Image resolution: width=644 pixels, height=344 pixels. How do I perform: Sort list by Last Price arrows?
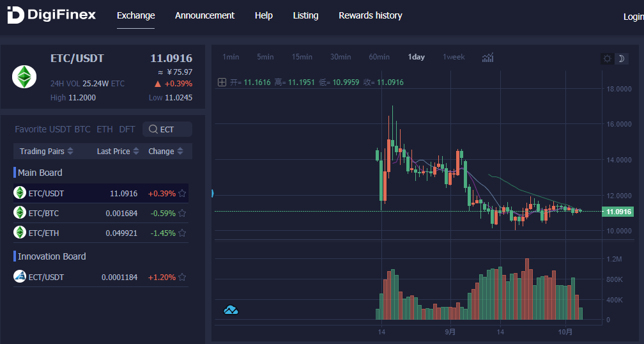click(x=135, y=152)
